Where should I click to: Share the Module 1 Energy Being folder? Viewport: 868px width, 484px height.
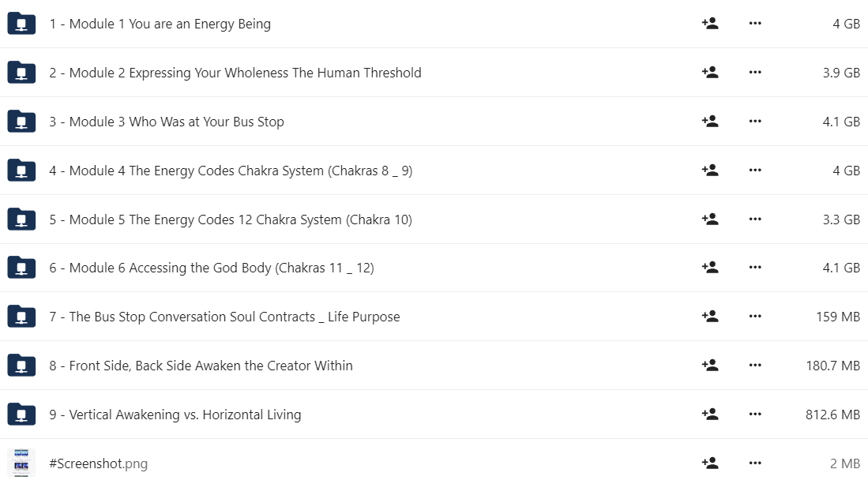pyautogui.click(x=710, y=23)
